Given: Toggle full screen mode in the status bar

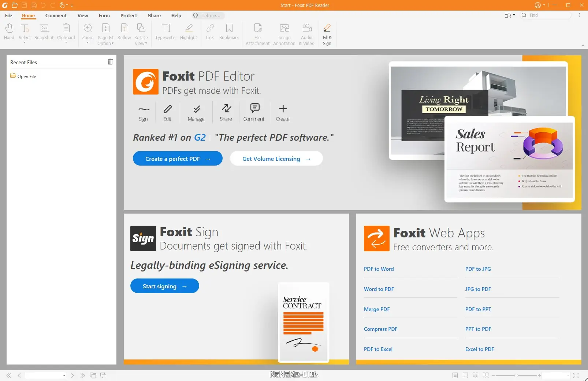Looking at the screenshot, I should [576, 376].
